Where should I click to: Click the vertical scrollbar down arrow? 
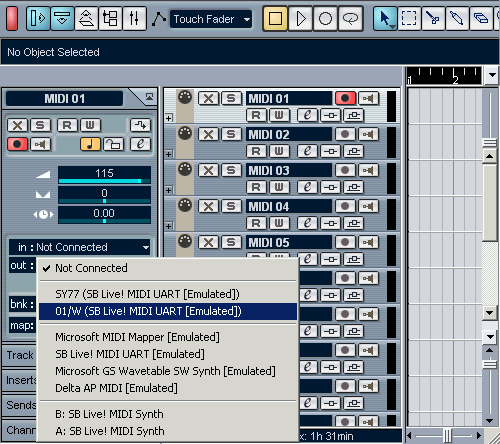point(489,313)
